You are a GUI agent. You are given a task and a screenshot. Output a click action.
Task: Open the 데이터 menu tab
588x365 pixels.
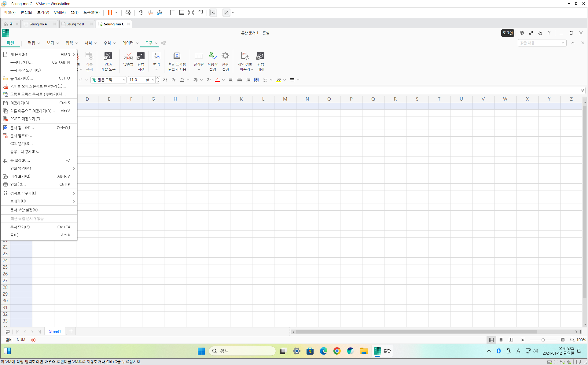(x=128, y=43)
